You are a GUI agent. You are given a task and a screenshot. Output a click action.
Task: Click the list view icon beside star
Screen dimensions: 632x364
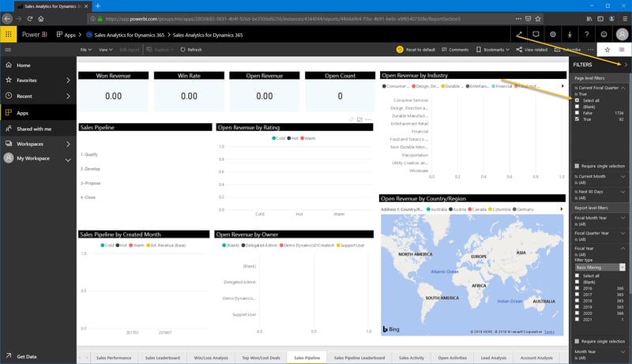click(622, 50)
